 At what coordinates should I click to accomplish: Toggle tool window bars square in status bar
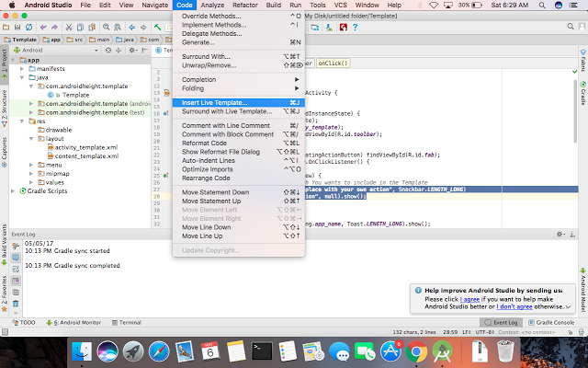(5, 332)
